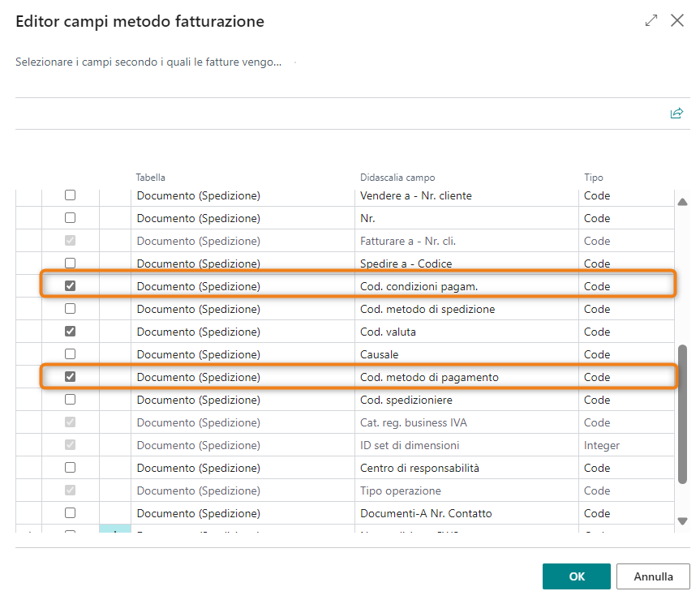Screen dimensions: 700x604
Task: Disable the Cod. valuta checkbox
Action: (x=70, y=332)
